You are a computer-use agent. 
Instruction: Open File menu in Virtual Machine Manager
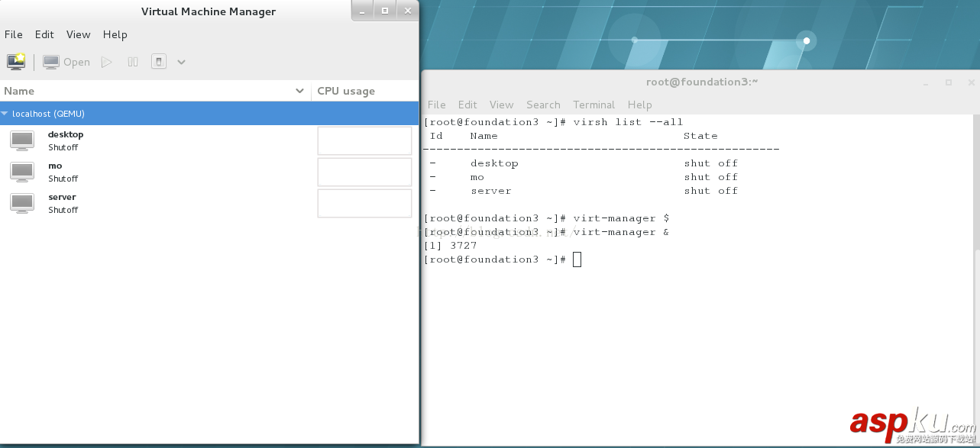(x=13, y=34)
